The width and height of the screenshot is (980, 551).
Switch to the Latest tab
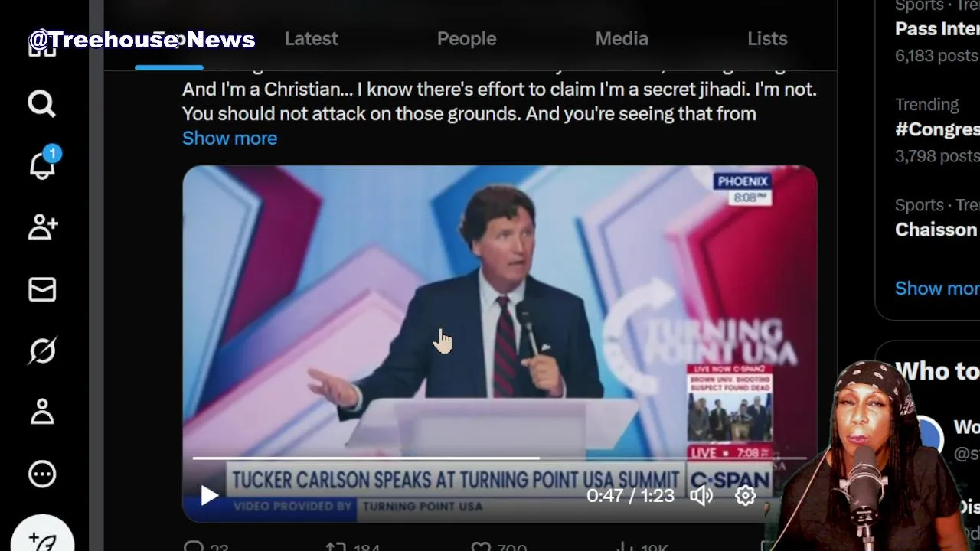coord(311,38)
